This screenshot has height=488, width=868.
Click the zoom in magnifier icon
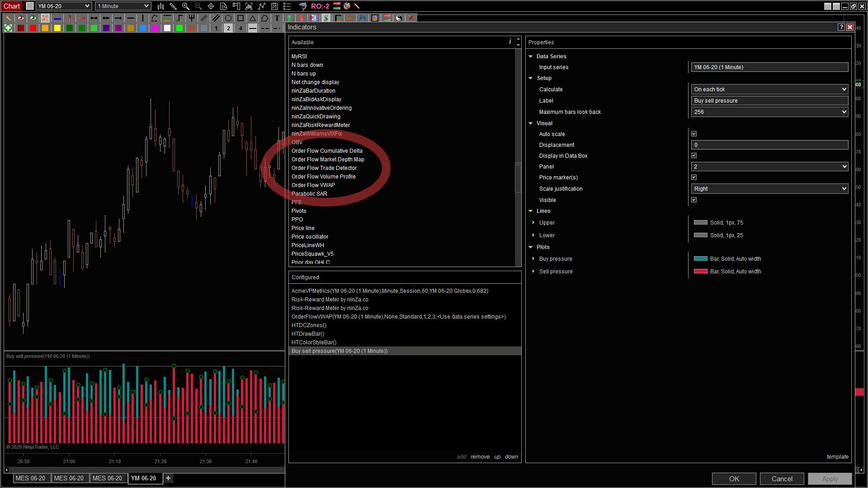point(186,6)
